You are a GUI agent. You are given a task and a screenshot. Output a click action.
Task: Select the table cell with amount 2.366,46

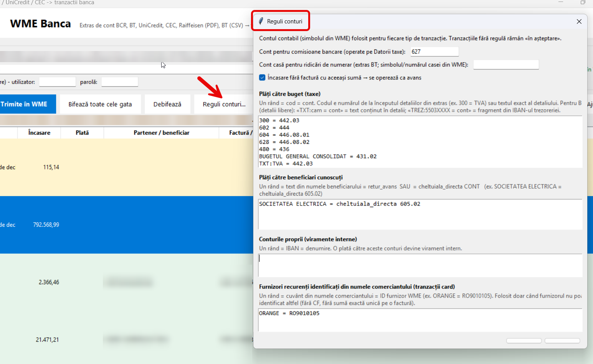coord(49,282)
